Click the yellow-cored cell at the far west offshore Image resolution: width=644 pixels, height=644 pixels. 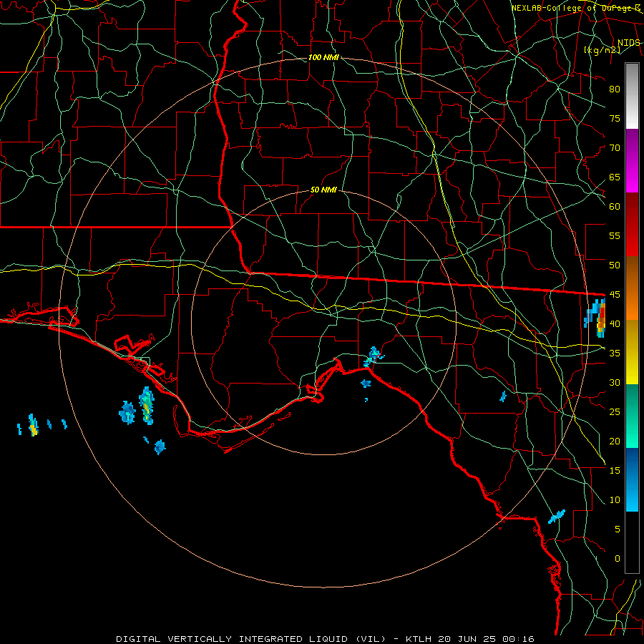point(33,426)
